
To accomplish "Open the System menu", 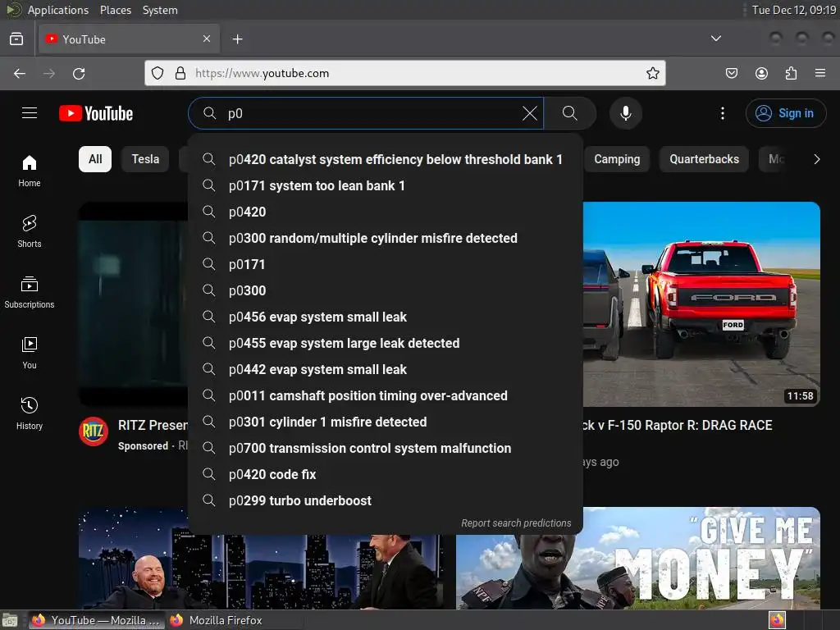I will coord(160,10).
